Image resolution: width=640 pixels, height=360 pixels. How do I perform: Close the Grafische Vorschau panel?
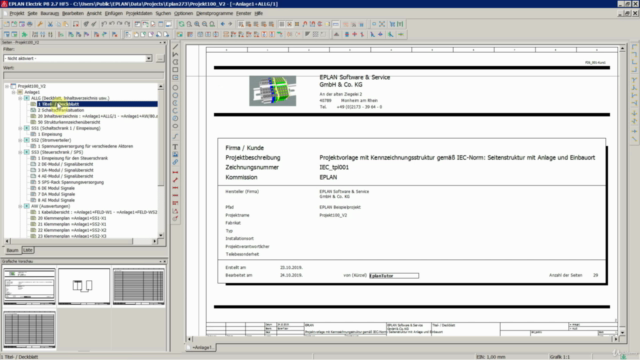[x=164, y=261]
